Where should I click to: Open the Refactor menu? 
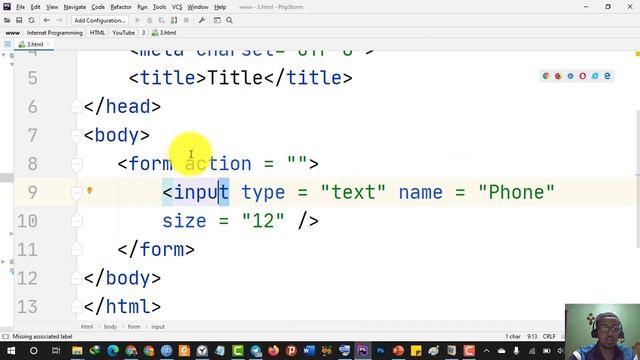tap(121, 7)
